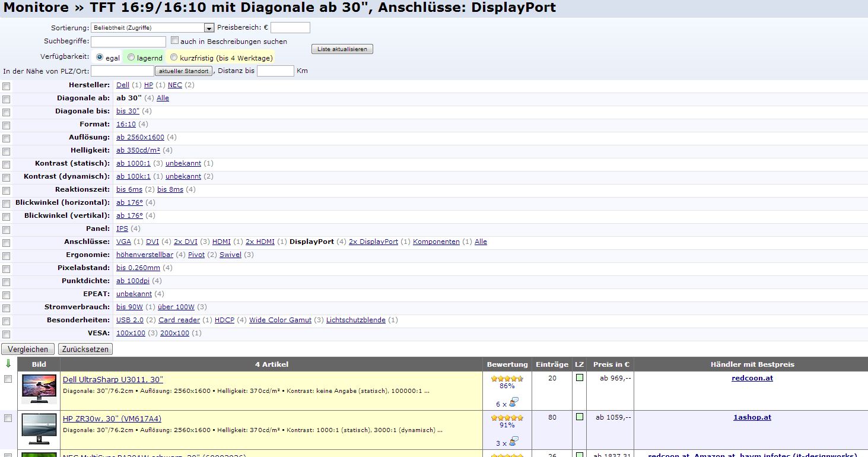Image resolution: width=868 pixels, height=457 pixels.
Task: Tick the checkbox for the Panel filter row
Action: coord(7,230)
